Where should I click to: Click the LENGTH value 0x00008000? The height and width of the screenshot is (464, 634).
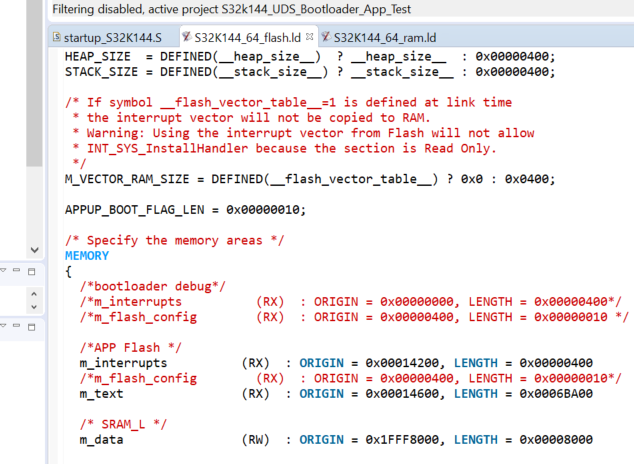pos(556,440)
